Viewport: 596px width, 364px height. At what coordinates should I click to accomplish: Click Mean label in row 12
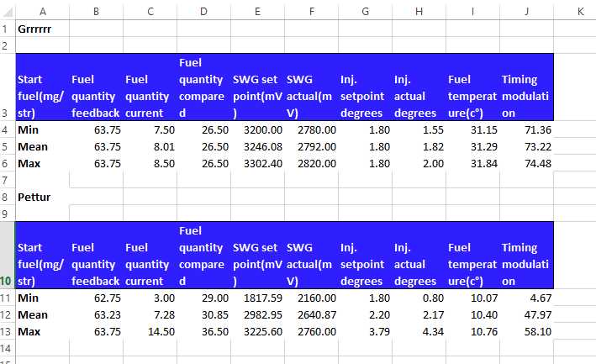(x=43, y=314)
